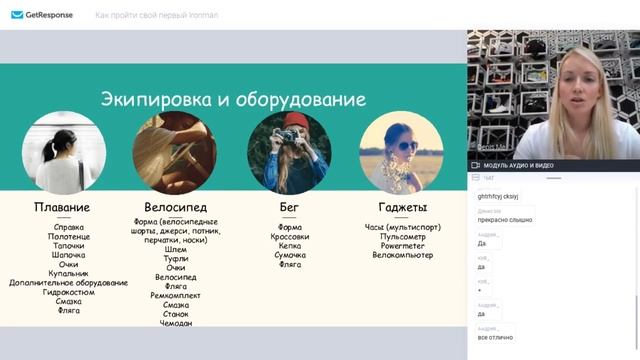640x360 pixels.
Task: Click chat message 'ghtrhfcyj cksiyj'
Action: click(x=498, y=196)
